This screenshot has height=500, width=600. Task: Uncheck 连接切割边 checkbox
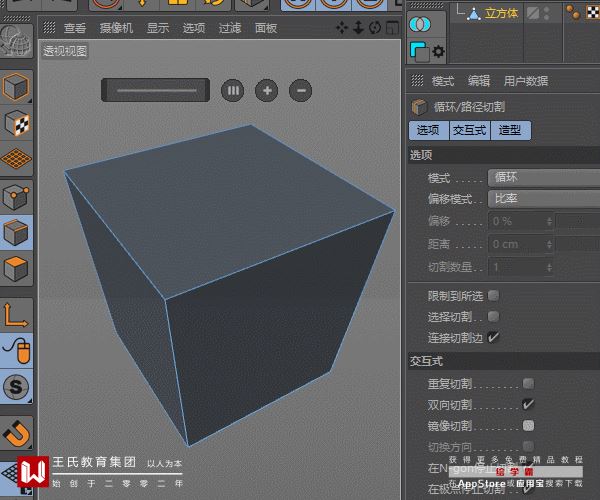point(494,337)
